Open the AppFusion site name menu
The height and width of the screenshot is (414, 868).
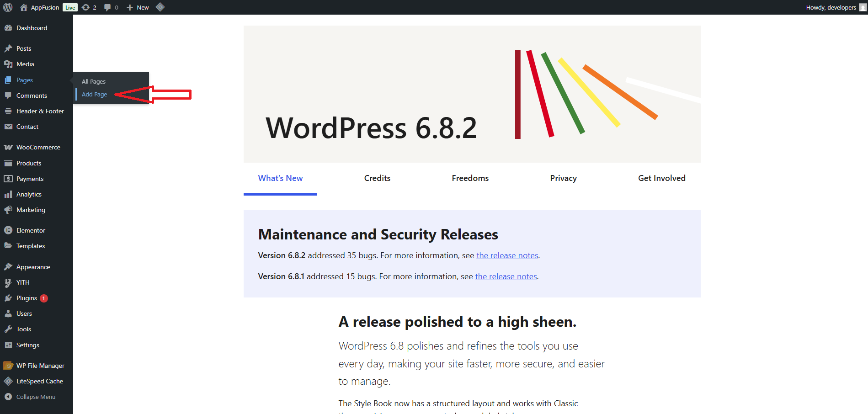pyautogui.click(x=44, y=7)
